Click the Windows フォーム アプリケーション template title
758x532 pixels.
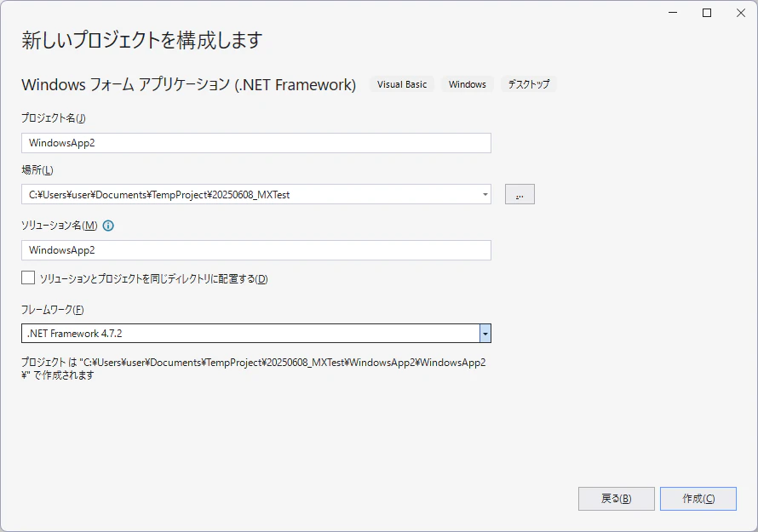tap(189, 84)
